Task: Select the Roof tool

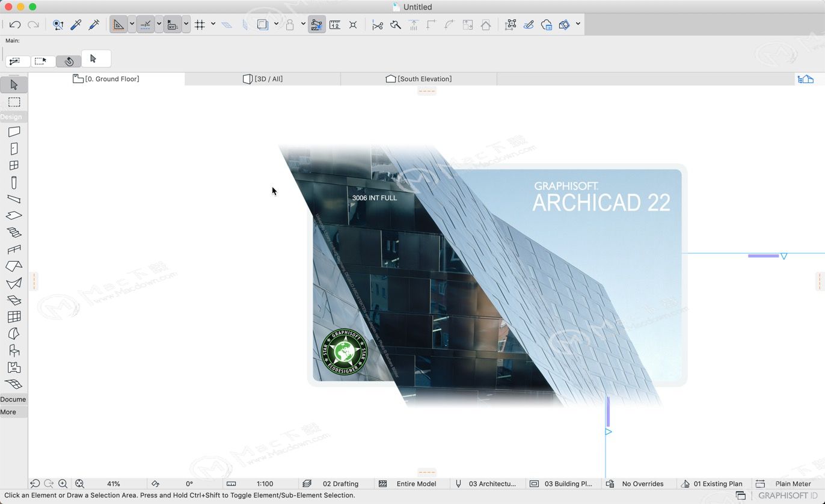Action: click(14, 266)
